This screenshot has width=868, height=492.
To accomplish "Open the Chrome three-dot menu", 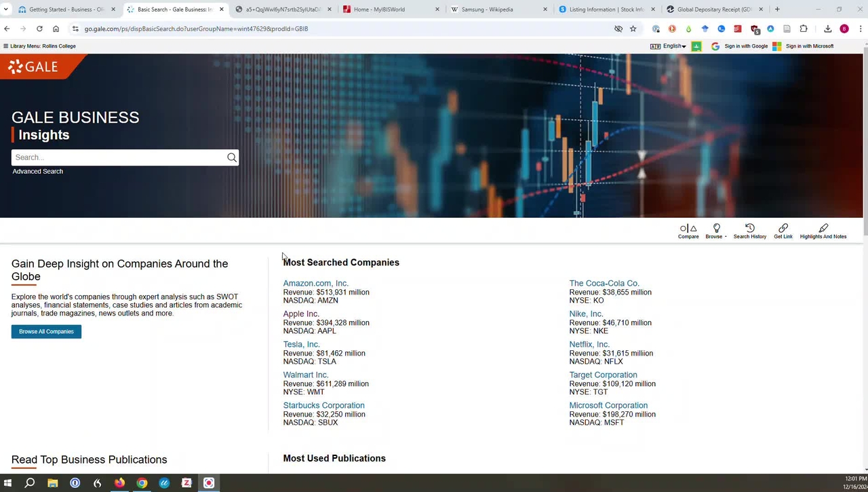I will [861, 29].
